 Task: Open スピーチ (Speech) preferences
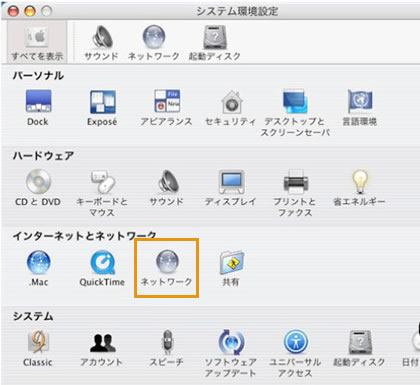pos(166,348)
